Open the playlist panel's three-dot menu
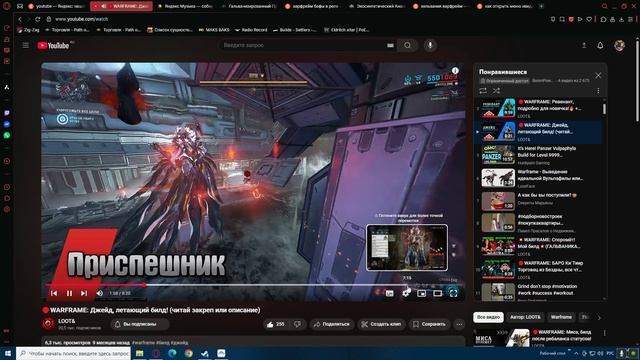Viewport: 640px width, 360px height. (598, 91)
